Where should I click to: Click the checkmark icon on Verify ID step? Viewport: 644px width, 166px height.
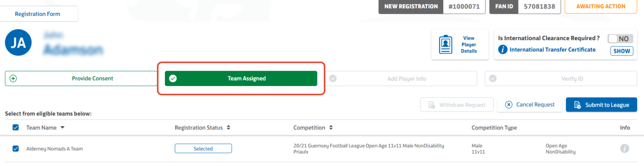(493, 79)
